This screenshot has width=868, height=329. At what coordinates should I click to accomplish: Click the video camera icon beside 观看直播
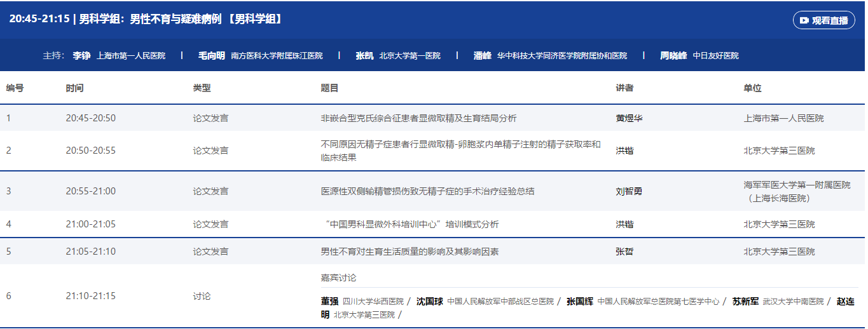click(804, 20)
